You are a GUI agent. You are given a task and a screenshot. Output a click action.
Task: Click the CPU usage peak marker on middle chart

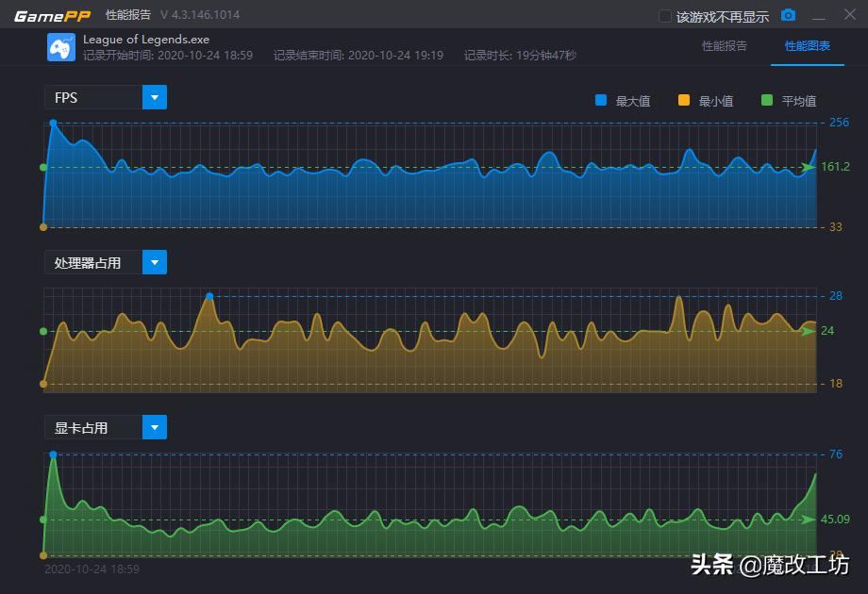tap(209, 296)
